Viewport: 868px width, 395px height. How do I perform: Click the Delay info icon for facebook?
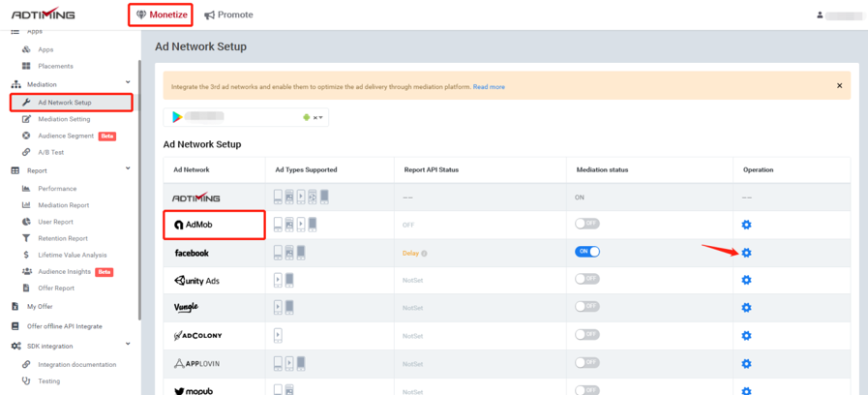424,254
